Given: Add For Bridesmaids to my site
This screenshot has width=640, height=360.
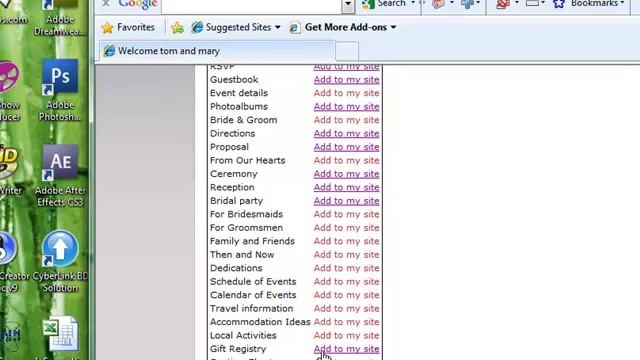Looking at the screenshot, I should pos(347,214).
